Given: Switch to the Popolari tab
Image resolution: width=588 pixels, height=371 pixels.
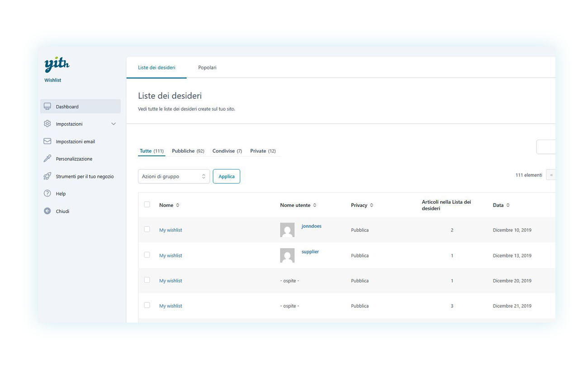Looking at the screenshot, I should (x=207, y=68).
